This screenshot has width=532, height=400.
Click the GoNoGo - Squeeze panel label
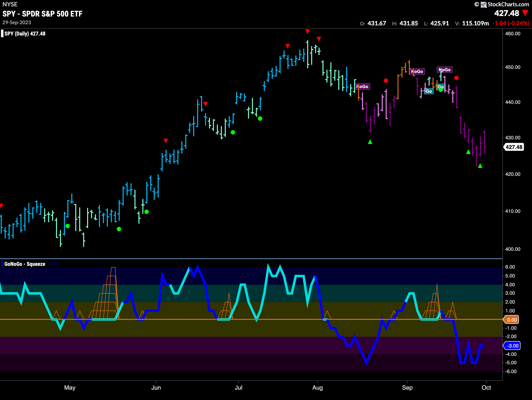pyautogui.click(x=25, y=264)
